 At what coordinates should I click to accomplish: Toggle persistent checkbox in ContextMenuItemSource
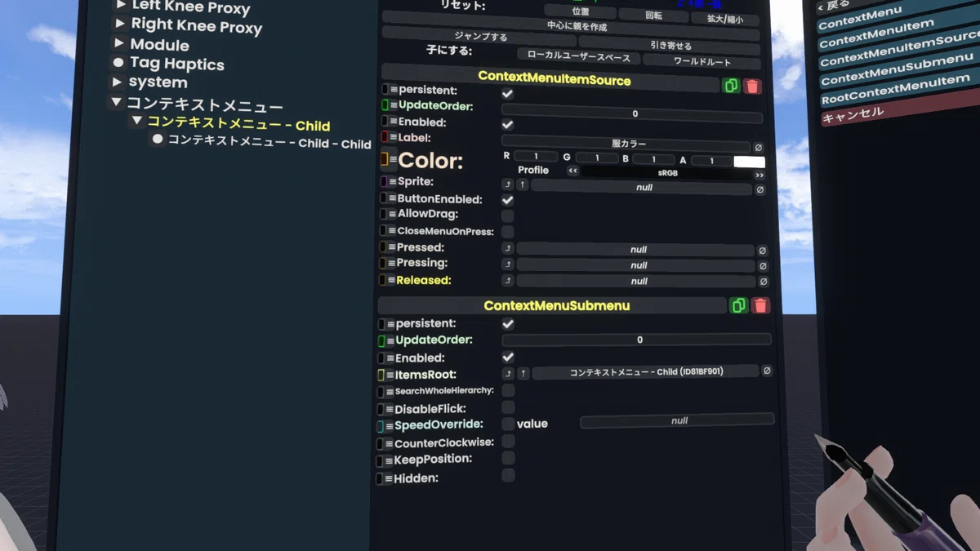(507, 94)
